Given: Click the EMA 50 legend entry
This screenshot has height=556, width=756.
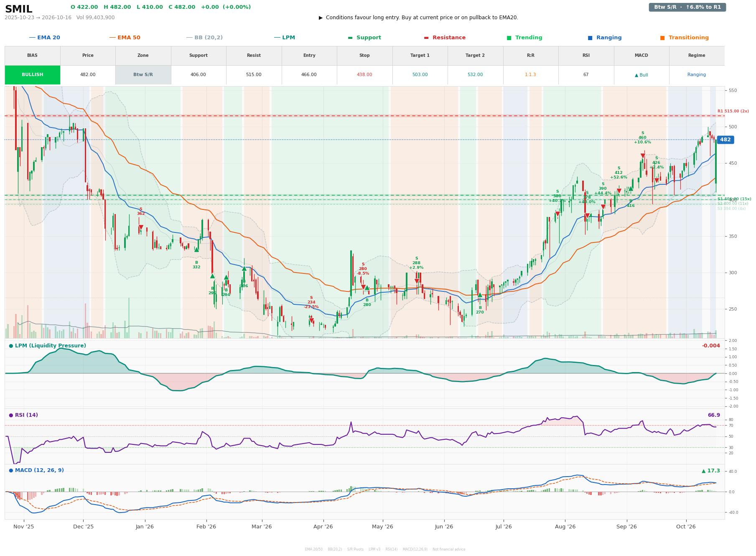Looking at the screenshot, I should 125,38.
